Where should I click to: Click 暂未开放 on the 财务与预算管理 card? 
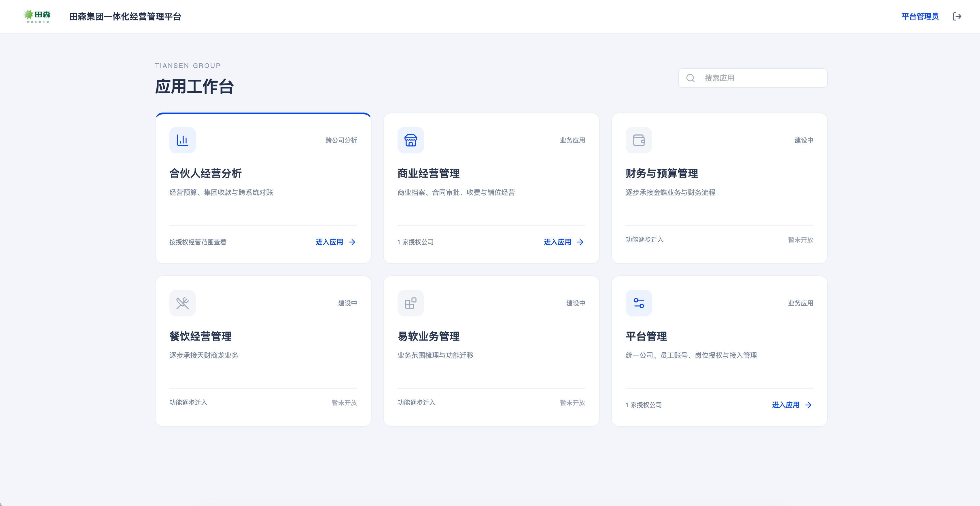801,240
